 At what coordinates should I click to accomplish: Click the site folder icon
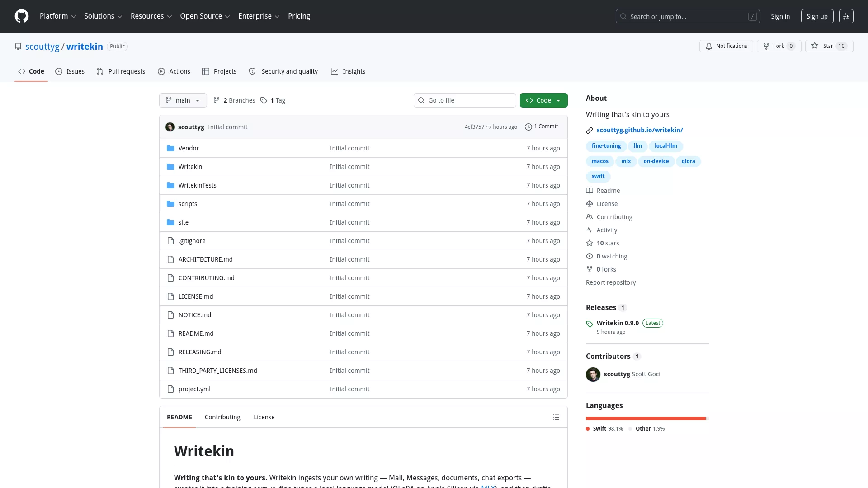point(170,222)
